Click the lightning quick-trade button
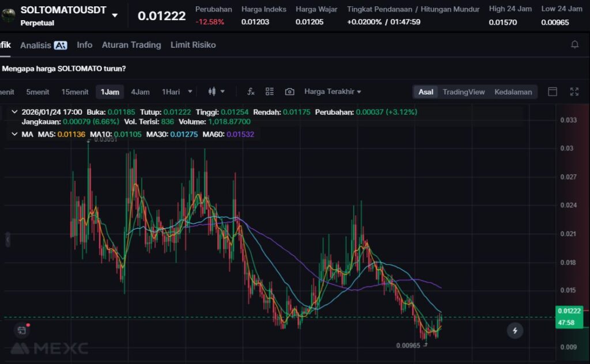 click(515, 330)
